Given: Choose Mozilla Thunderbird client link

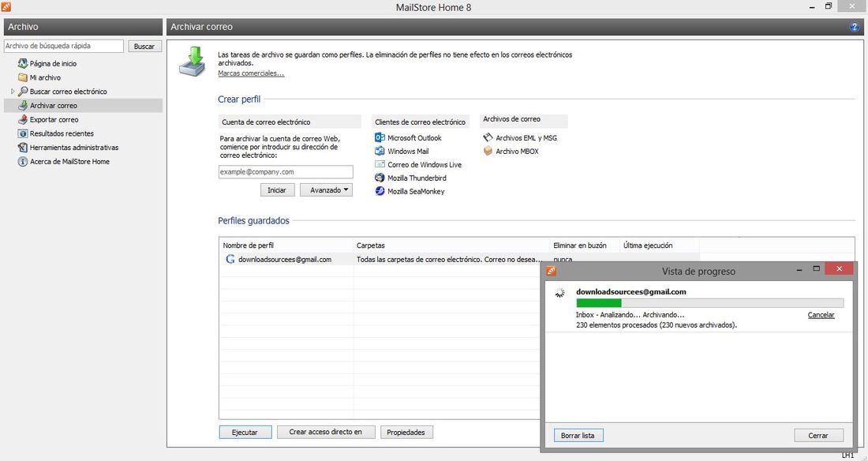Looking at the screenshot, I should pyautogui.click(x=417, y=178).
